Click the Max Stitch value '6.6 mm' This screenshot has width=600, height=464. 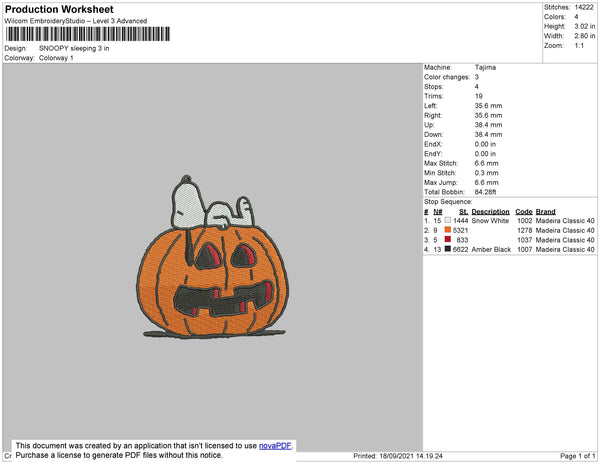pyautogui.click(x=486, y=163)
